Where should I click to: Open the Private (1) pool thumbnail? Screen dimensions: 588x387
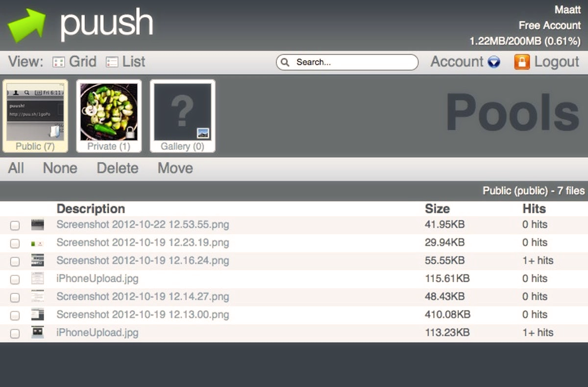[x=109, y=116]
